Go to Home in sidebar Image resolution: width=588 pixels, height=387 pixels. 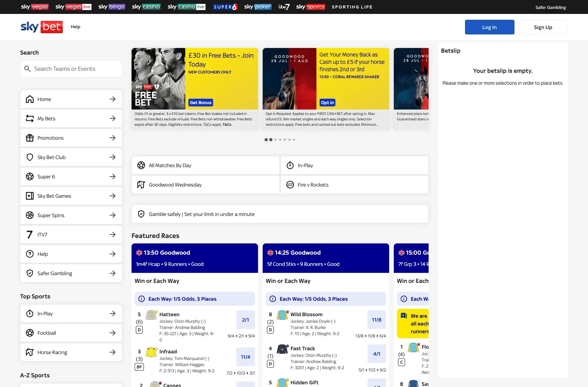71,99
